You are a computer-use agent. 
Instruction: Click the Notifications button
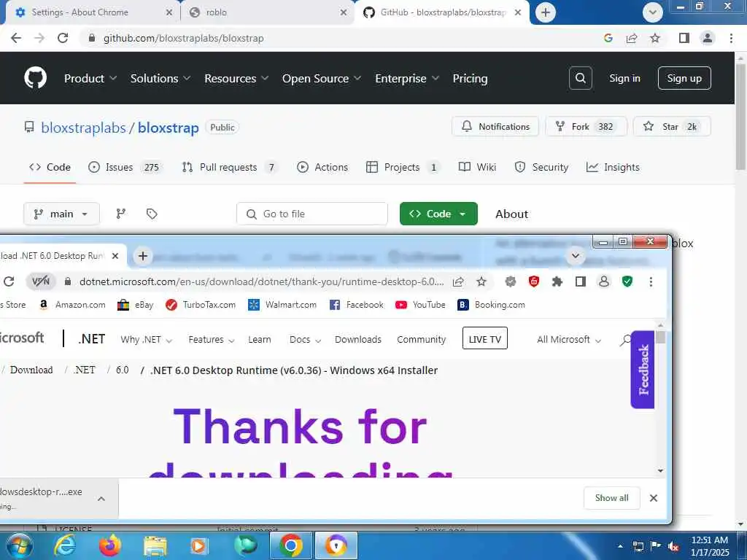point(495,126)
